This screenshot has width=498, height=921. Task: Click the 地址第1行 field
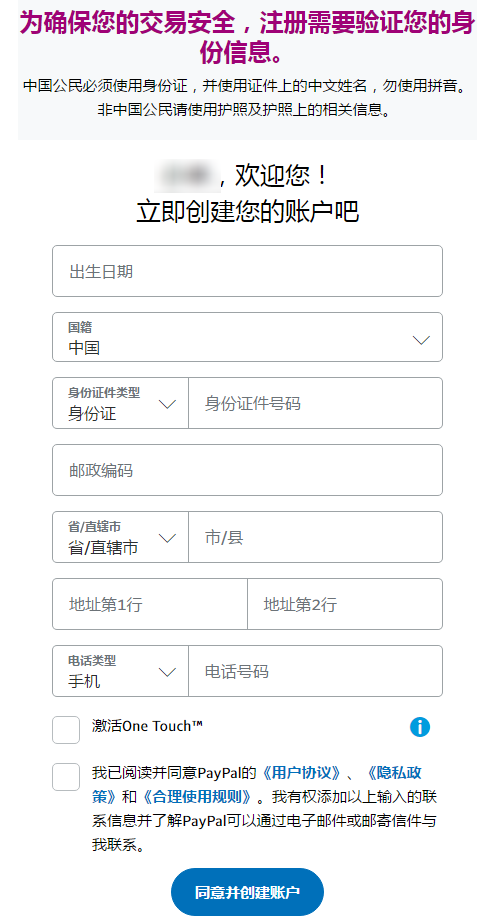150,604
